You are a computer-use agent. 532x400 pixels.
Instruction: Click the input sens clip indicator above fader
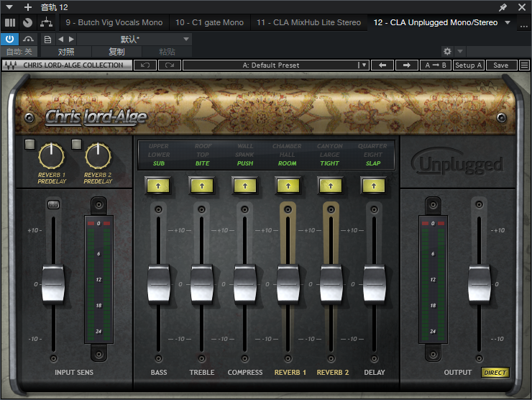coord(54,204)
